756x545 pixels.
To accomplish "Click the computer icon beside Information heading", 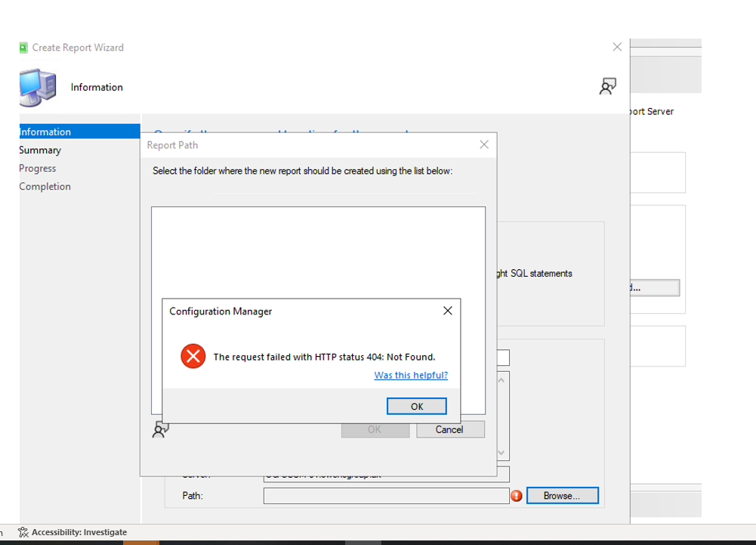I will pos(38,87).
